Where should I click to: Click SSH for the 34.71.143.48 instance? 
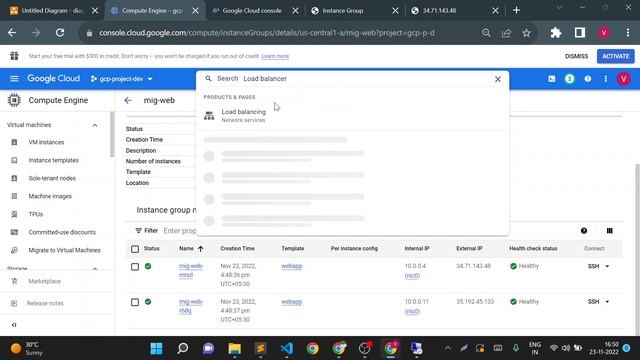[x=593, y=266]
